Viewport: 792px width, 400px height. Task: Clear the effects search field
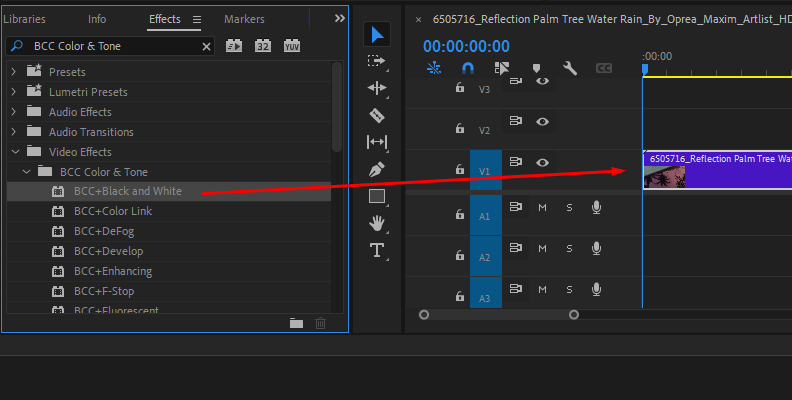tap(207, 46)
